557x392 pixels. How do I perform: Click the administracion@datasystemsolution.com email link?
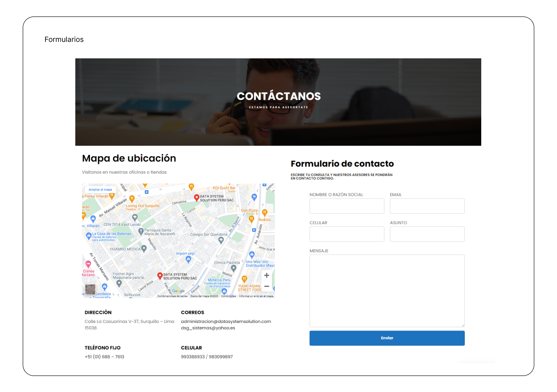tap(226, 321)
